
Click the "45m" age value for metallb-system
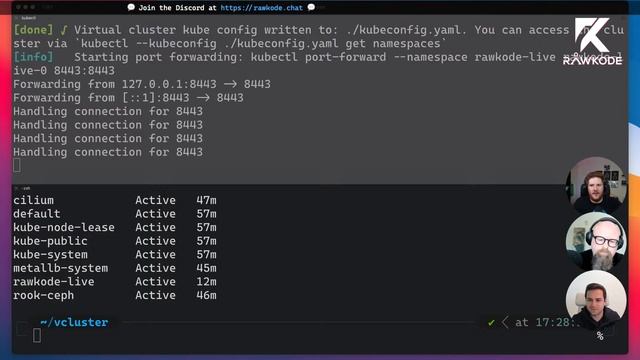(x=206, y=268)
